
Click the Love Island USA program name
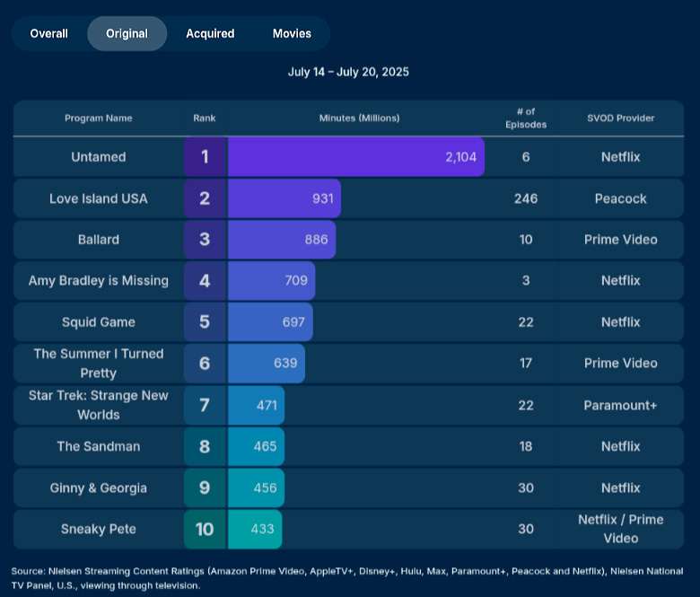pos(99,198)
